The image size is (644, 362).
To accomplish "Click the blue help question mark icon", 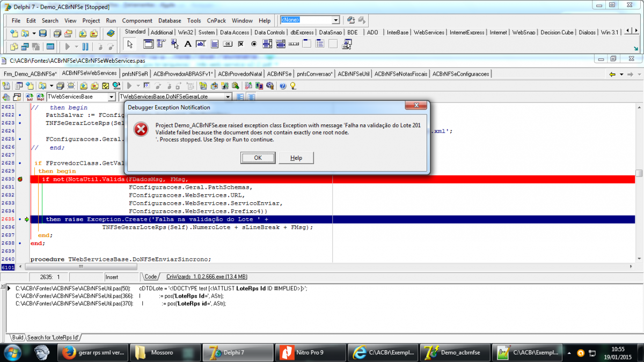I will tap(283, 85).
